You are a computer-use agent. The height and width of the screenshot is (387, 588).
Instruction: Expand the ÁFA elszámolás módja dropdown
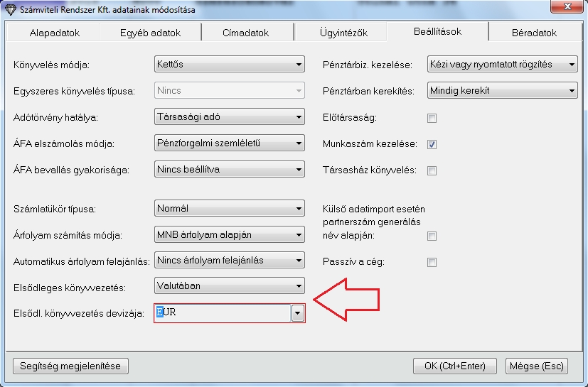point(229,143)
